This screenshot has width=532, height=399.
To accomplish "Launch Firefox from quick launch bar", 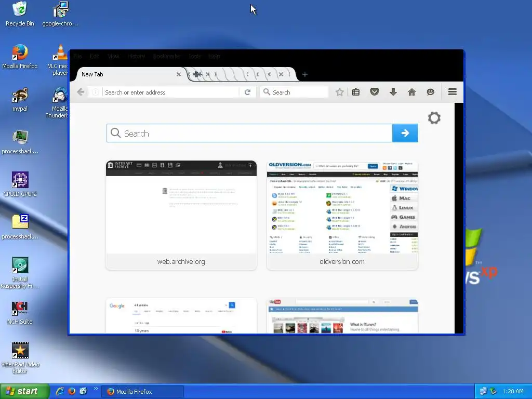I will tap(72, 391).
